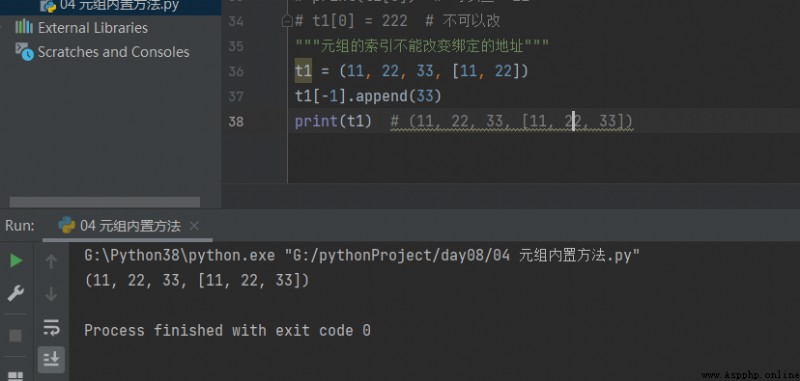The height and width of the screenshot is (381, 800).
Task: Click line number 38 in gutter
Action: 236,121
